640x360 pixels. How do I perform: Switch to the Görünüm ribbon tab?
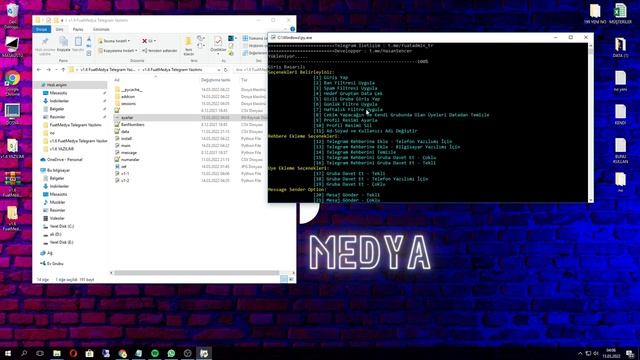[101, 29]
